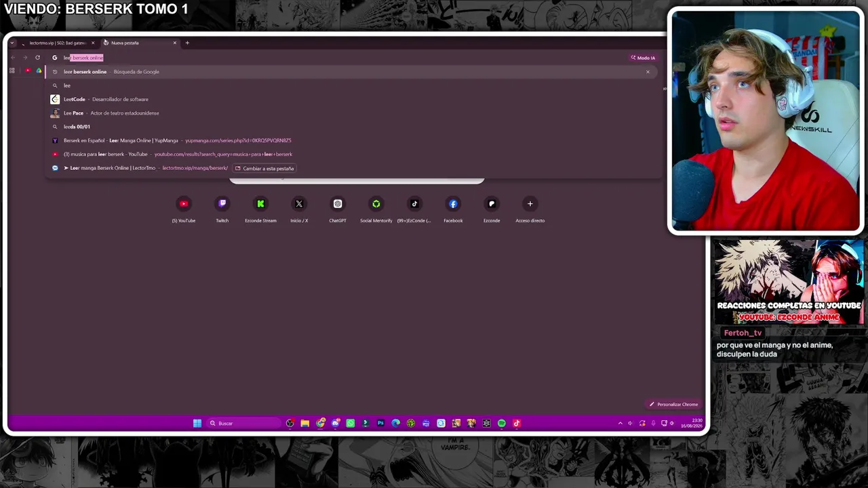Remove the 'leer berserk online' suggestion with X
Image resolution: width=868 pixels, height=488 pixels.
point(648,72)
